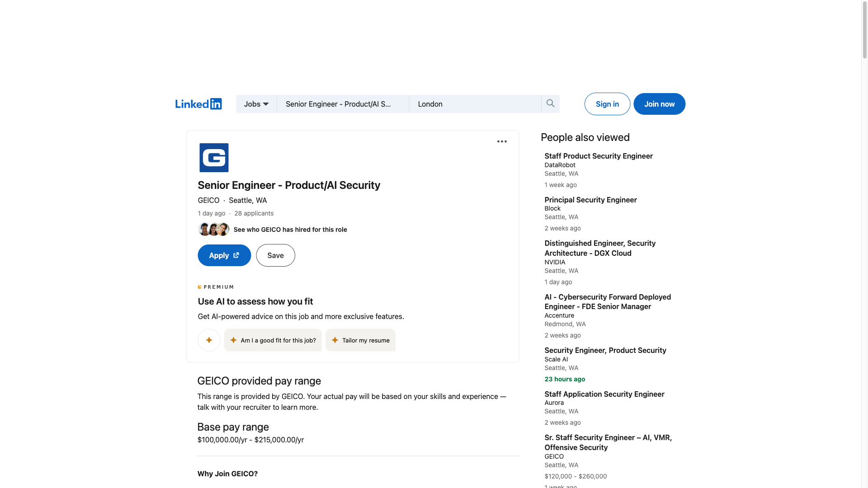Select Am I a good fit for this job?

click(273, 340)
